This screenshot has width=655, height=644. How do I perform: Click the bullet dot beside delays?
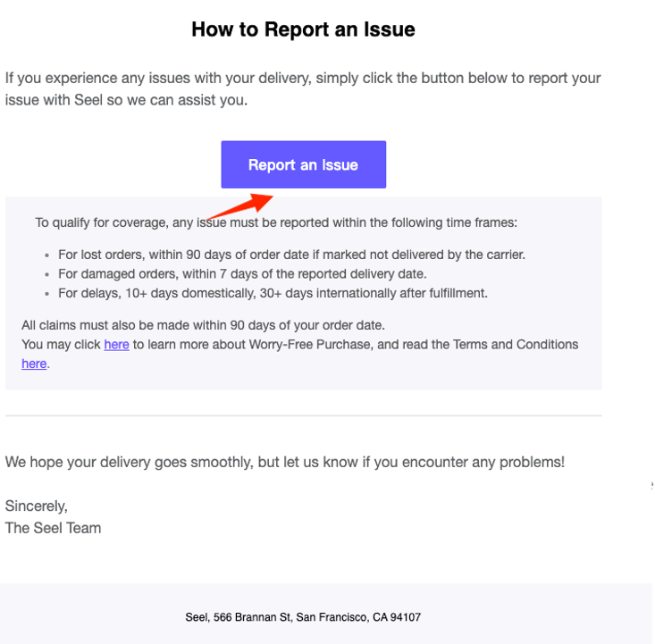[x=46, y=294]
